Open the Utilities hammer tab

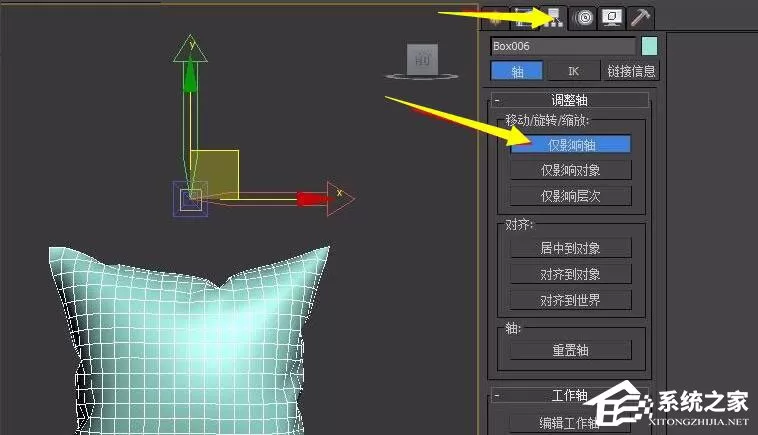pyautogui.click(x=640, y=18)
